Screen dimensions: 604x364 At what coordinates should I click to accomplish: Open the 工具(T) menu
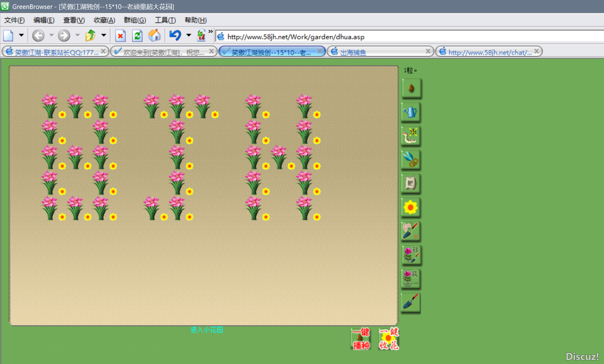165,20
